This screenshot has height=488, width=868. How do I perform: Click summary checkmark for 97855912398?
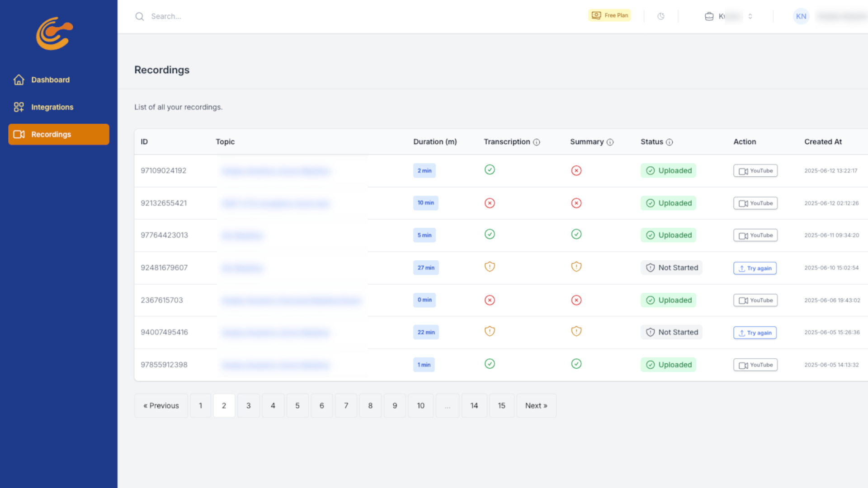click(x=576, y=364)
